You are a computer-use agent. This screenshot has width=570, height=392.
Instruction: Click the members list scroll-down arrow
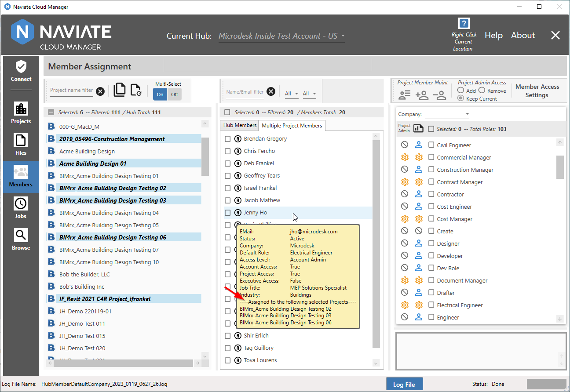[x=376, y=363]
